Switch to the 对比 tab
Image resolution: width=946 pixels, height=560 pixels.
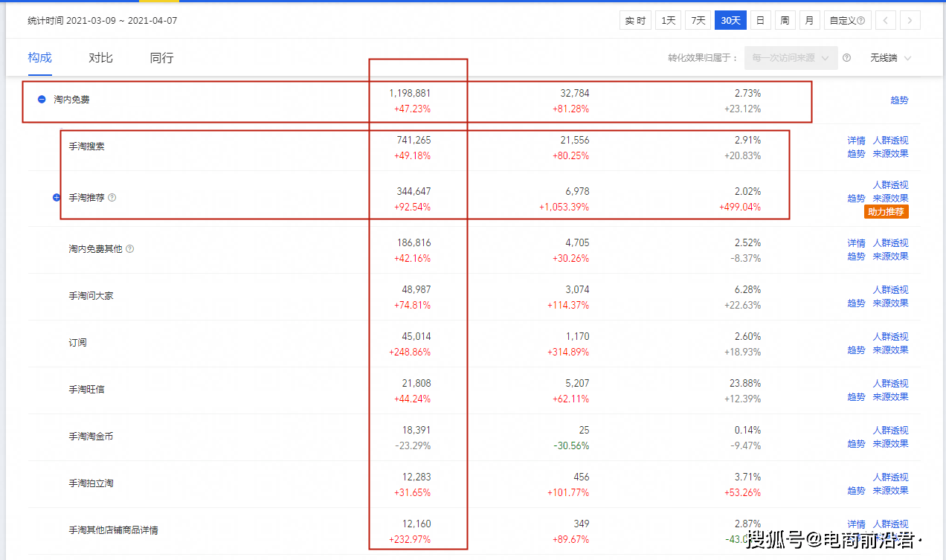point(100,58)
